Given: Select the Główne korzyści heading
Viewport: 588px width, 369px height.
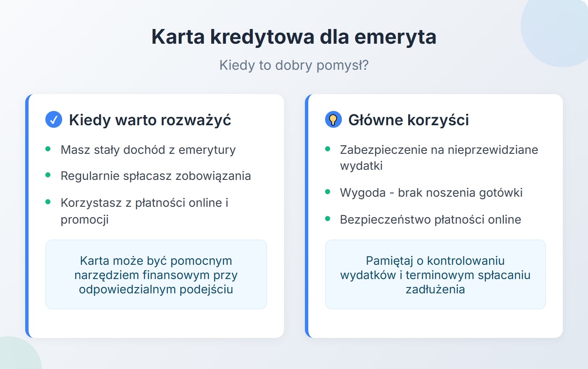Looking at the screenshot, I should 409,119.
